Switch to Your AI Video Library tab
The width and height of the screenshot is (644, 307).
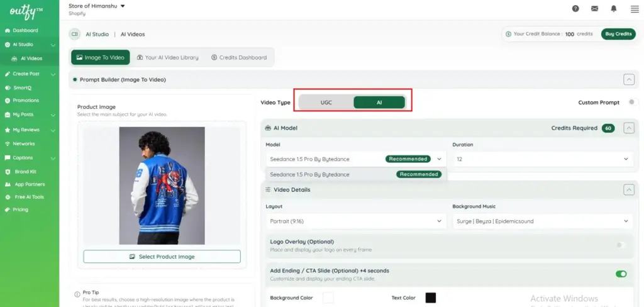pos(167,57)
